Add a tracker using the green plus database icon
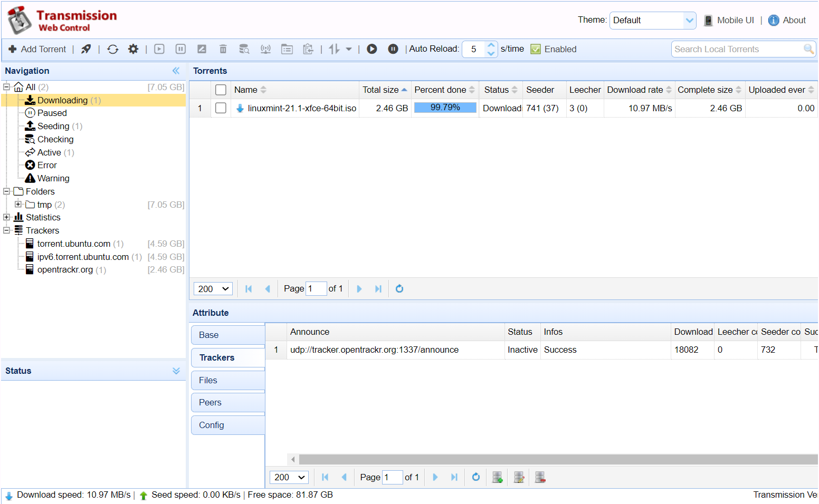This screenshot has width=819, height=504. pyautogui.click(x=497, y=477)
